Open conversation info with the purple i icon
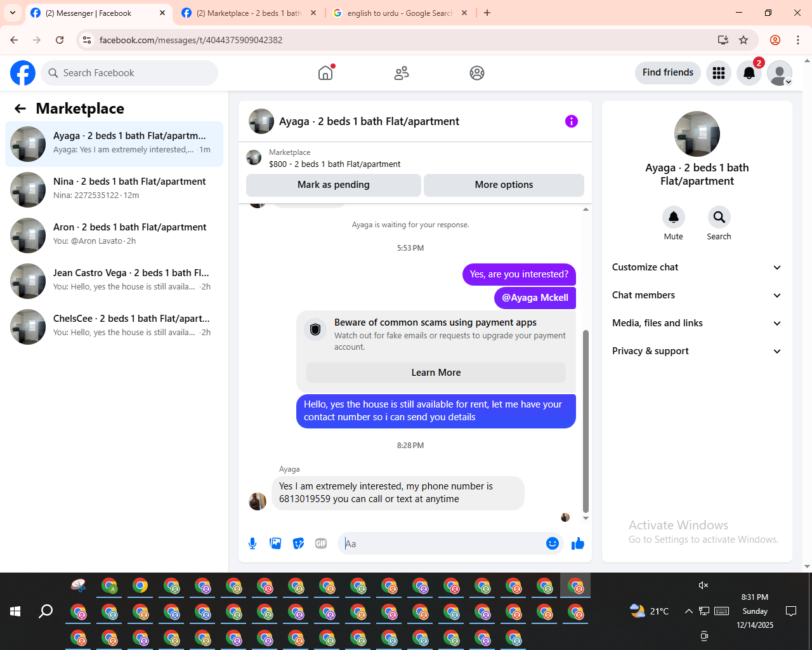 point(572,121)
